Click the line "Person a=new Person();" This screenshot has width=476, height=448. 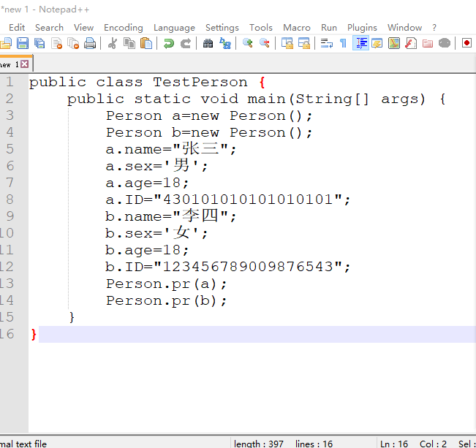(209, 116)
